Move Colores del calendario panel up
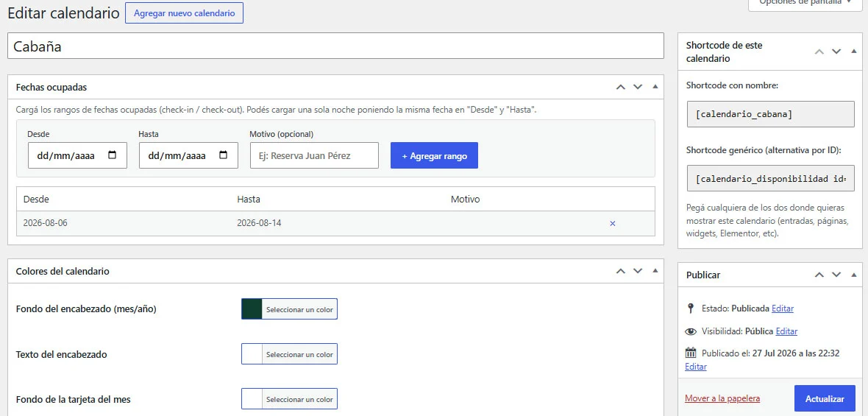 [x=621, y=271]
